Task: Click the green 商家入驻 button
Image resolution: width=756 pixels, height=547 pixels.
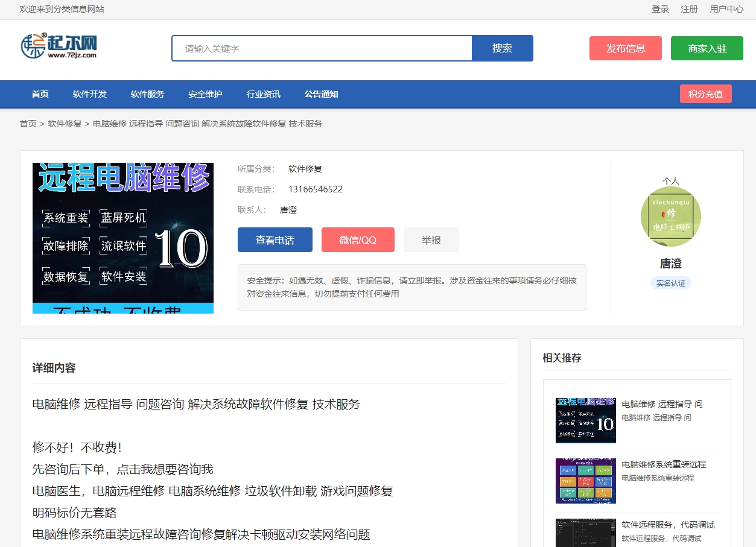Action: [x=707, y=48]
